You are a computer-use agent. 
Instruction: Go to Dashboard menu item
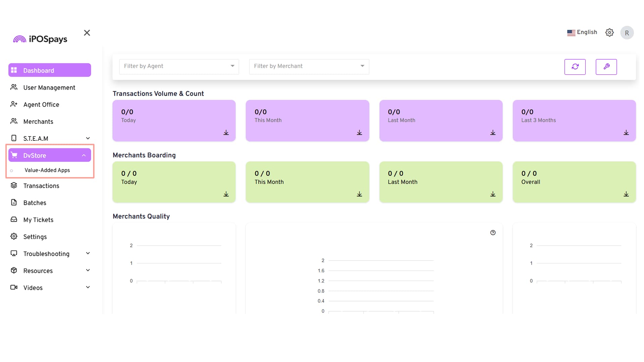point(50,70)
